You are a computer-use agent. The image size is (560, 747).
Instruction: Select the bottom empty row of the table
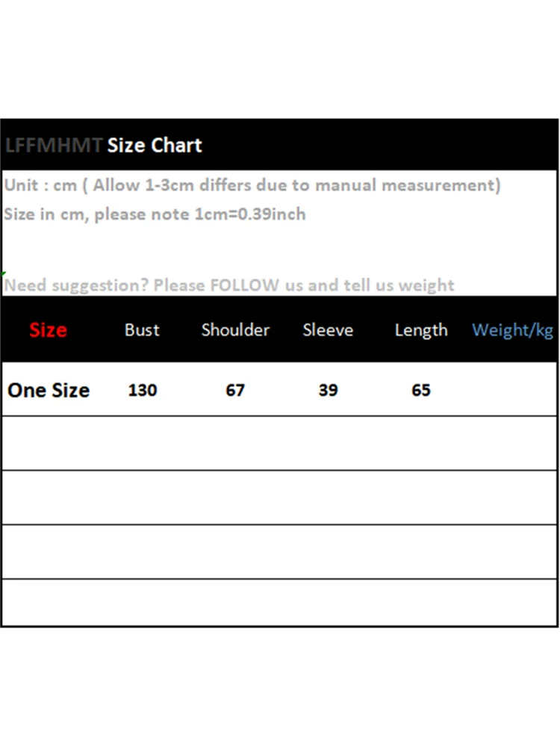(279, 602)
